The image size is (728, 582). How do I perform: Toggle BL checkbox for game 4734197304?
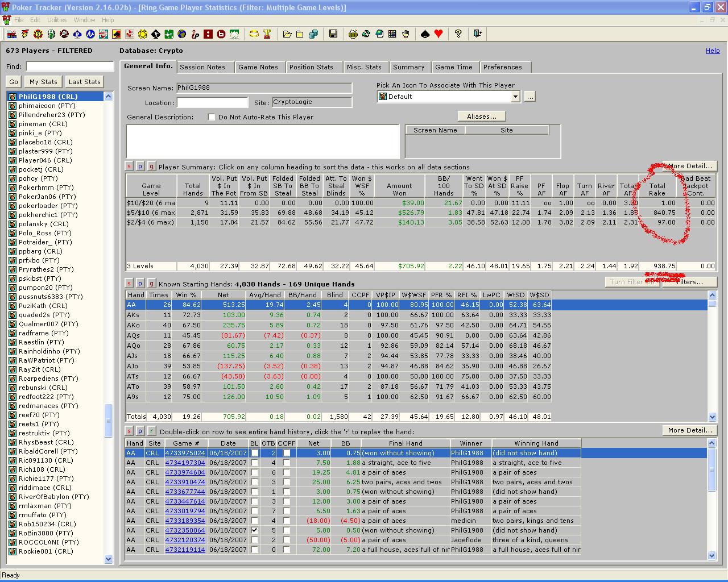coord(255,463)
